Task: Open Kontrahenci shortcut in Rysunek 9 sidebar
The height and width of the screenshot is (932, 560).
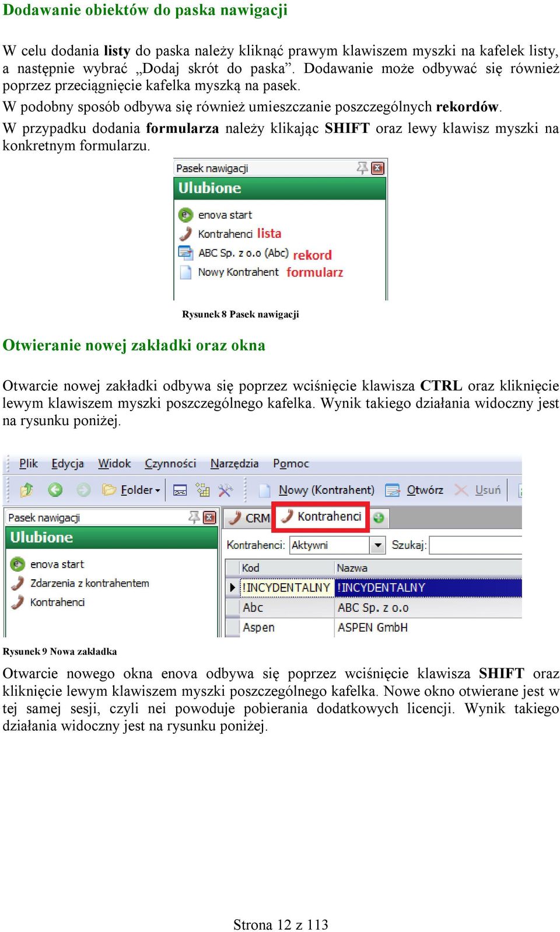Action: (48, 602)
